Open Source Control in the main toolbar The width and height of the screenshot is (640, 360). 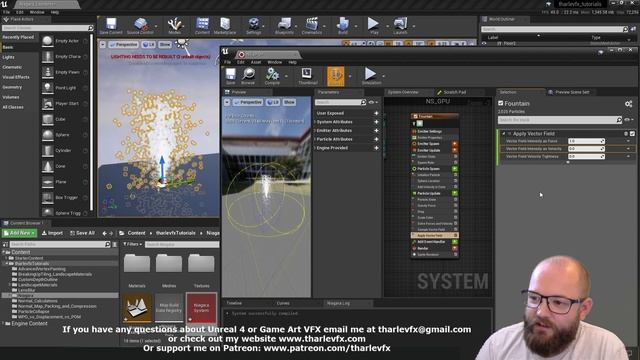tap(140, 26)
